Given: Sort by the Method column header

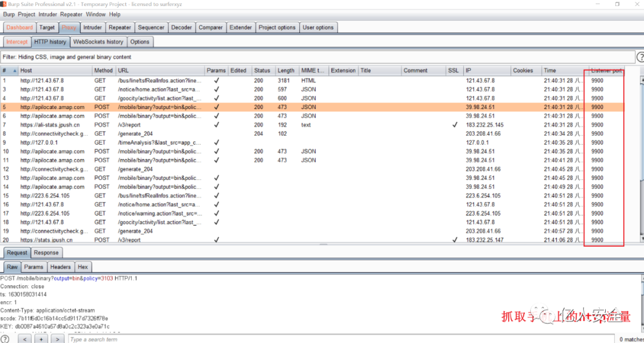Looking at the screenshot, I should 104,71.
